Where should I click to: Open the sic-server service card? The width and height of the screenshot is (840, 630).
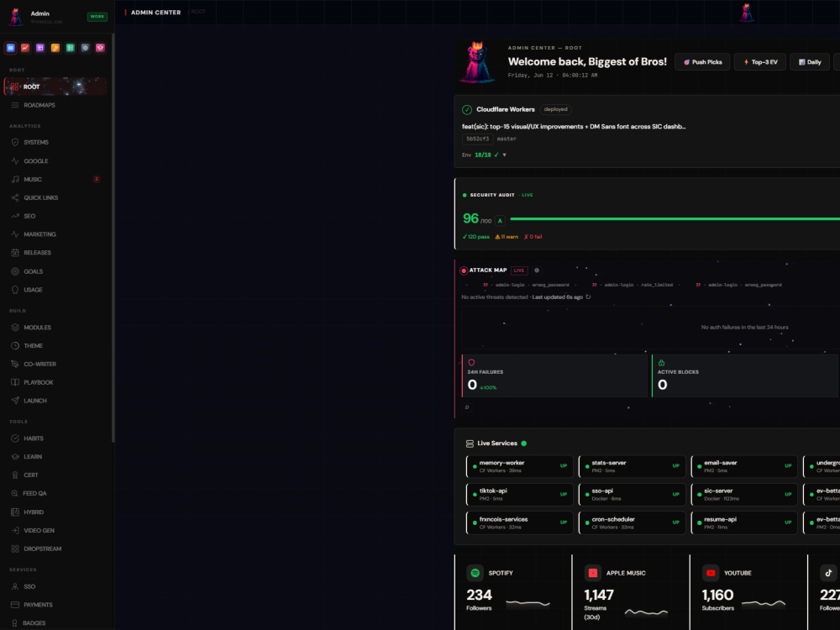744,495
